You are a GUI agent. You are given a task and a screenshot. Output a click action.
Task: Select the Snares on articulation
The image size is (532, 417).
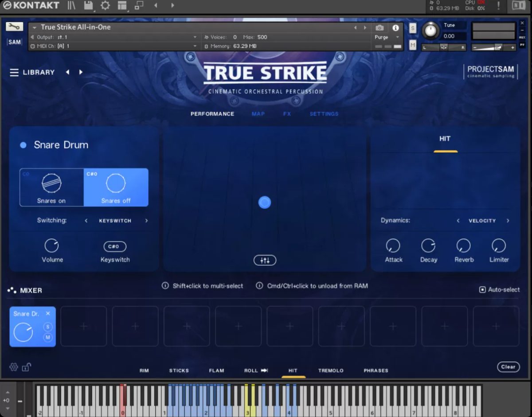pos(51,187)
